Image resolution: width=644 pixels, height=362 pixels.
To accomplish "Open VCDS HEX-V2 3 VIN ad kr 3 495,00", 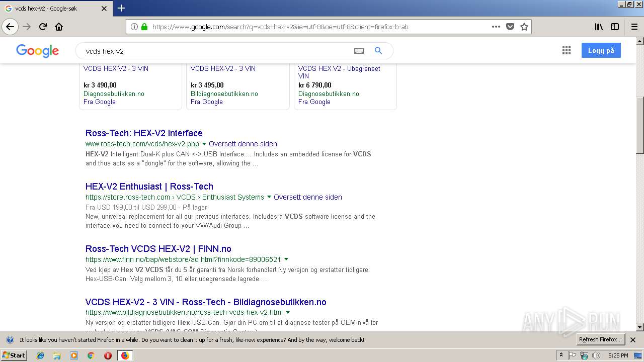I will tap(223, 68).
